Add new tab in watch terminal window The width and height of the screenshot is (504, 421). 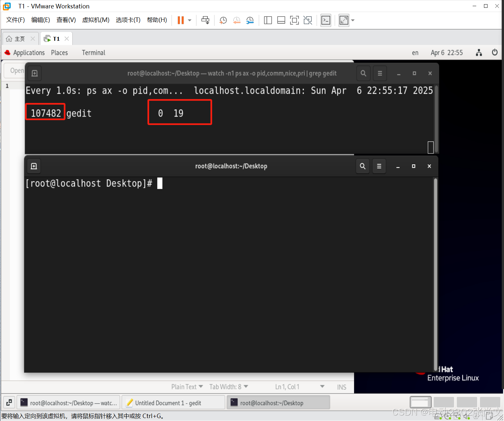click(x=35, y=73)
